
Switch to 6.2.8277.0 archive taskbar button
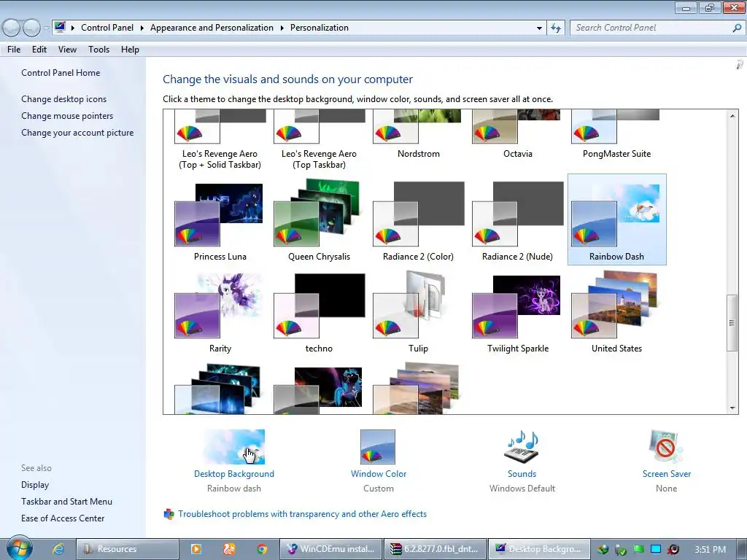point(435,549)
